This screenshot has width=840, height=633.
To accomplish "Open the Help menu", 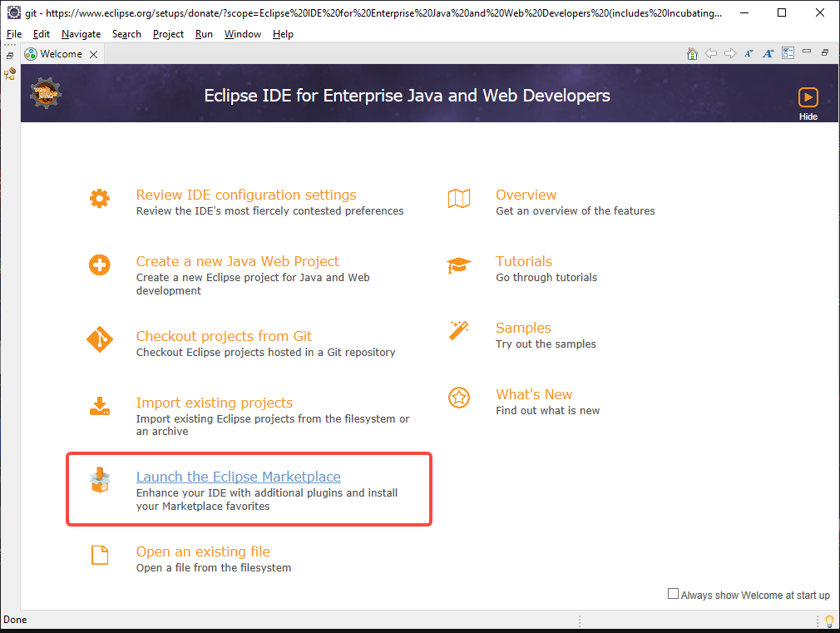I will [283, 34].
